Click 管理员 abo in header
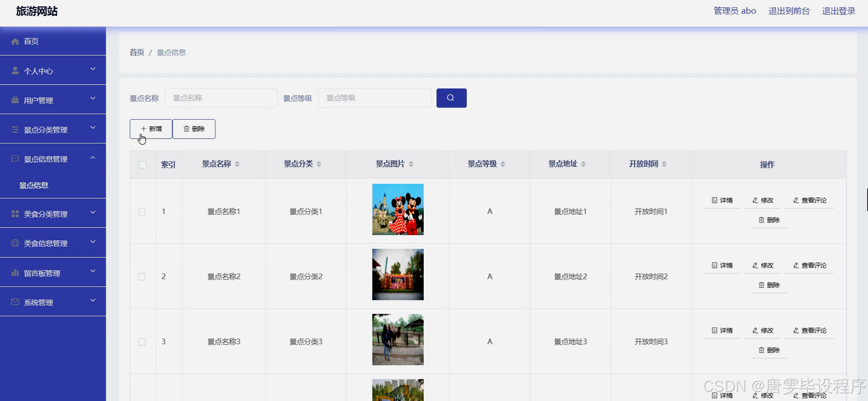This screenshot has height=401, width=868. [x=735, y=11]
